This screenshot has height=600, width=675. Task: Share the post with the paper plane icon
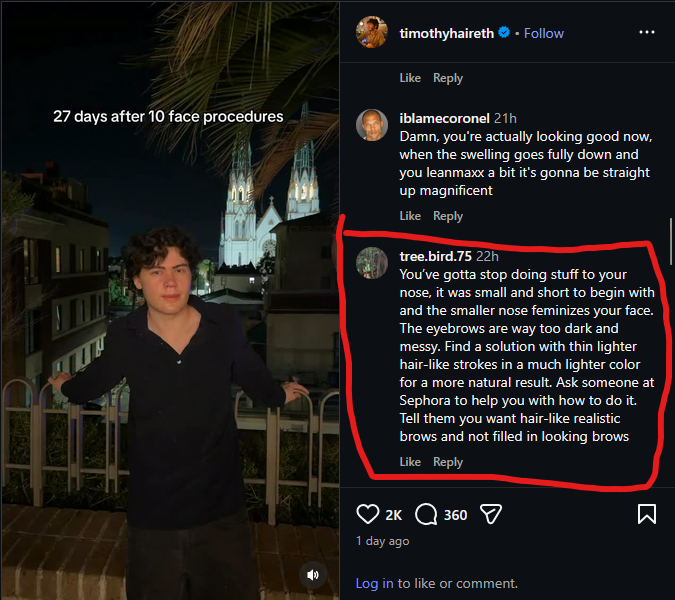point(491,514)
